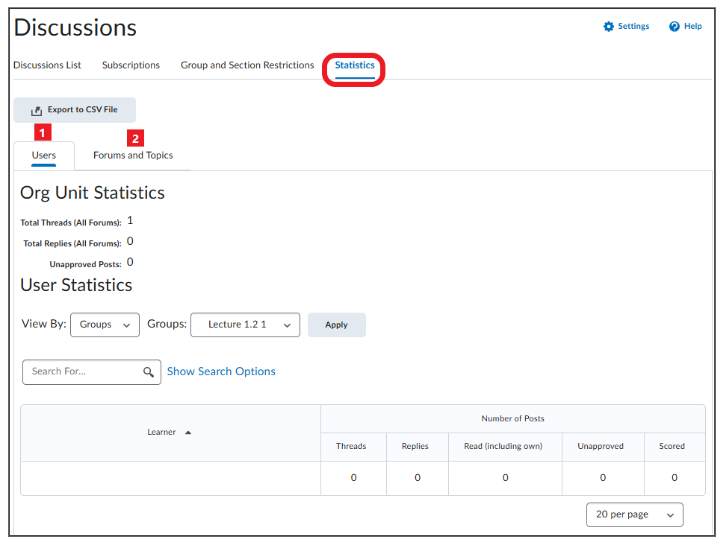Click the Search For input field
The width and height of the screenshot is (723, 548).
(x=92, y=372)
